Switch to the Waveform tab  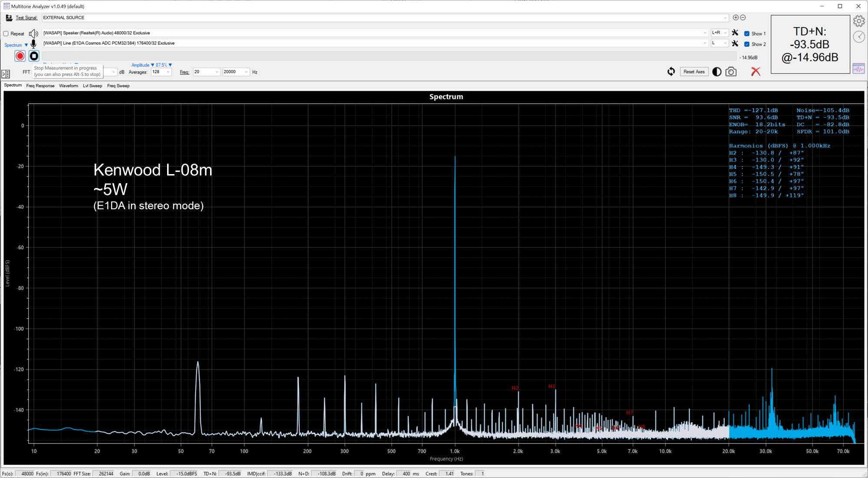click(x=69, y=86)
